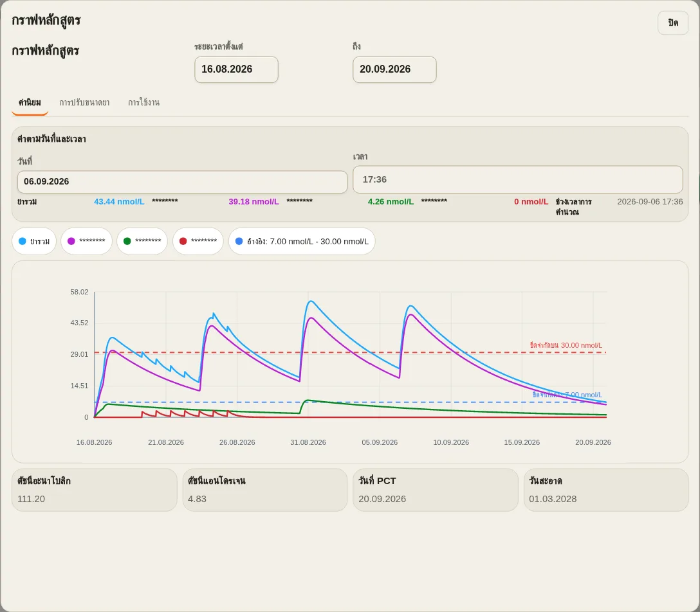Toggle the red-dot masked legend chip
The image size is (700, 612).
pos(198,241)
